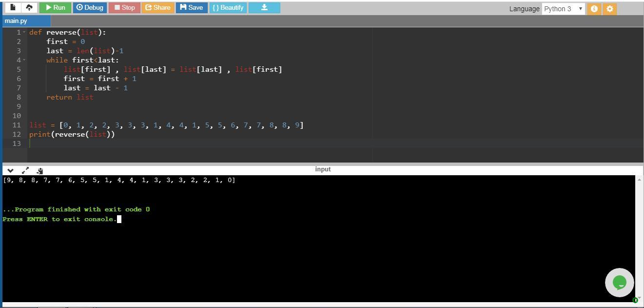Viewport: 644px width, 308px height.
Task: Open the Python 3 language dropdown
Action: tap(563, 9)
